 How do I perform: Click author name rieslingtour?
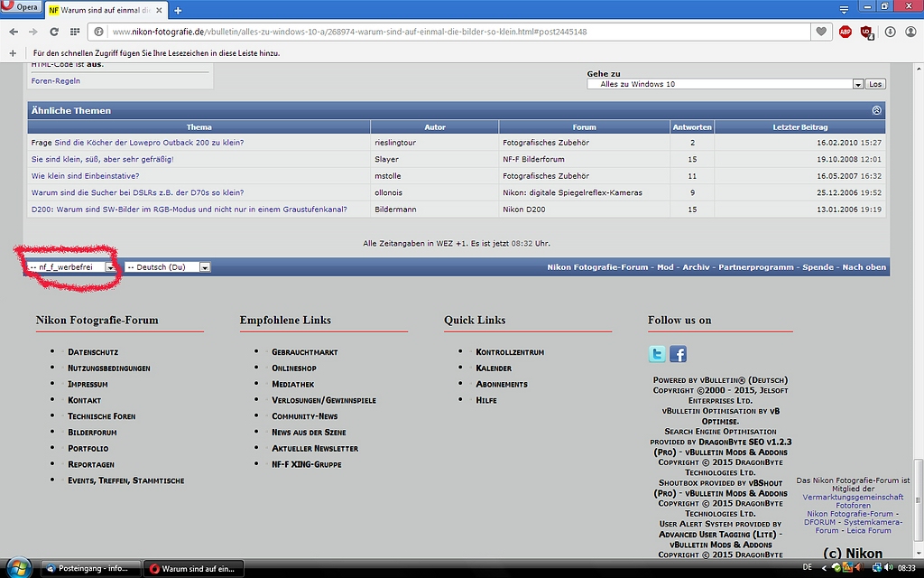[395, 143]
